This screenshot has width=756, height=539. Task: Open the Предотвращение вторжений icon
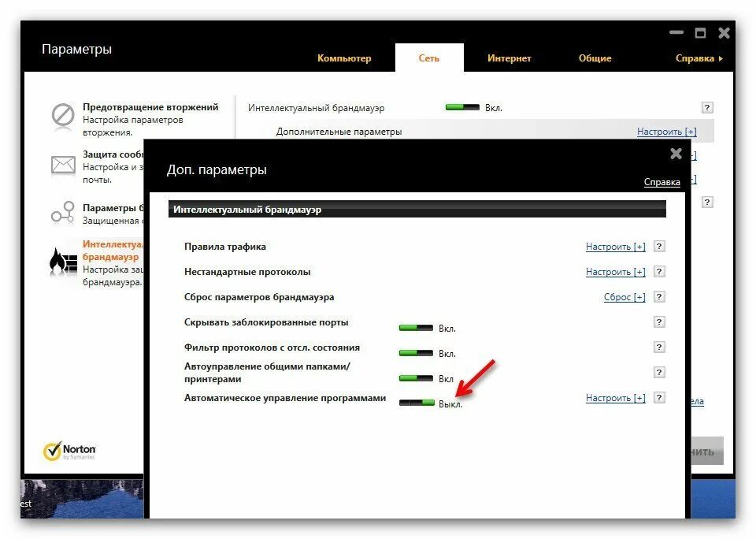(x=63, y=115)
